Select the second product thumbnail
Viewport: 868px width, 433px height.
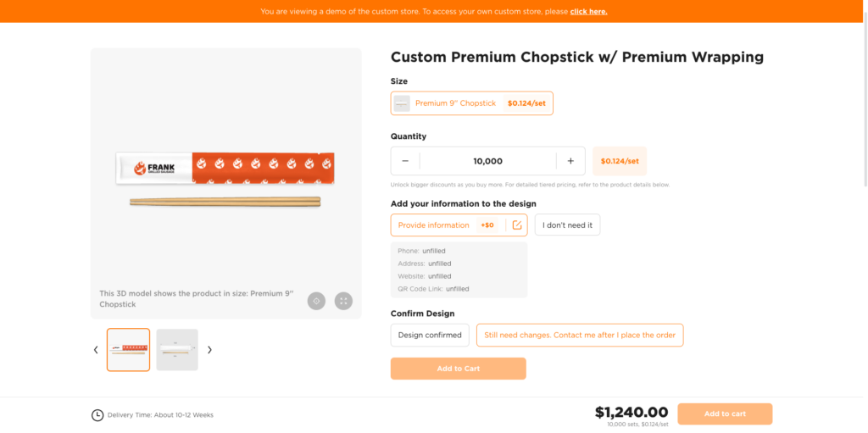click(177, 349)
